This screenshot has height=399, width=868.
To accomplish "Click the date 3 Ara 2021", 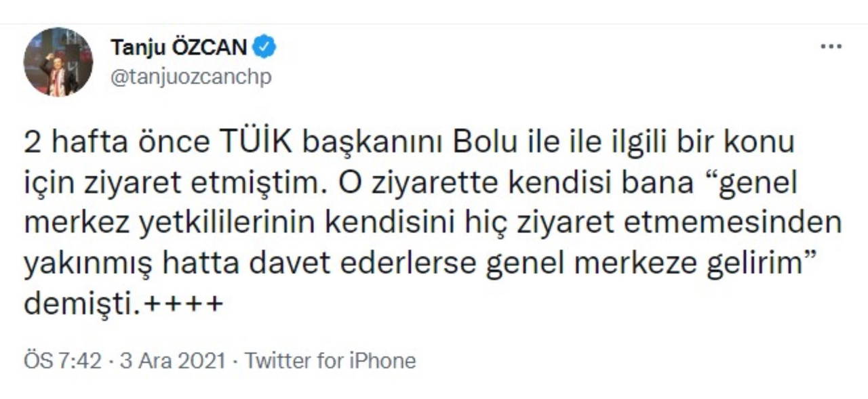I will [172, 360].
